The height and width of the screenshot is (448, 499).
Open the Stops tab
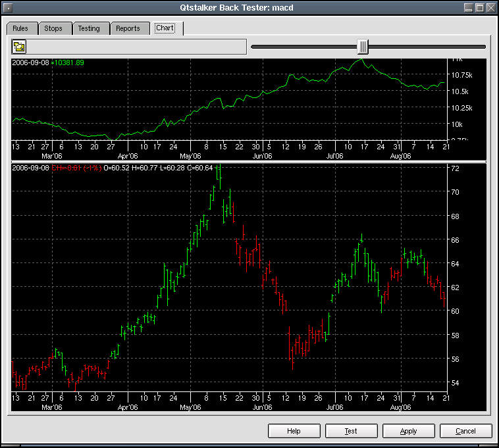pyautogui.click(x=53, y=28)
